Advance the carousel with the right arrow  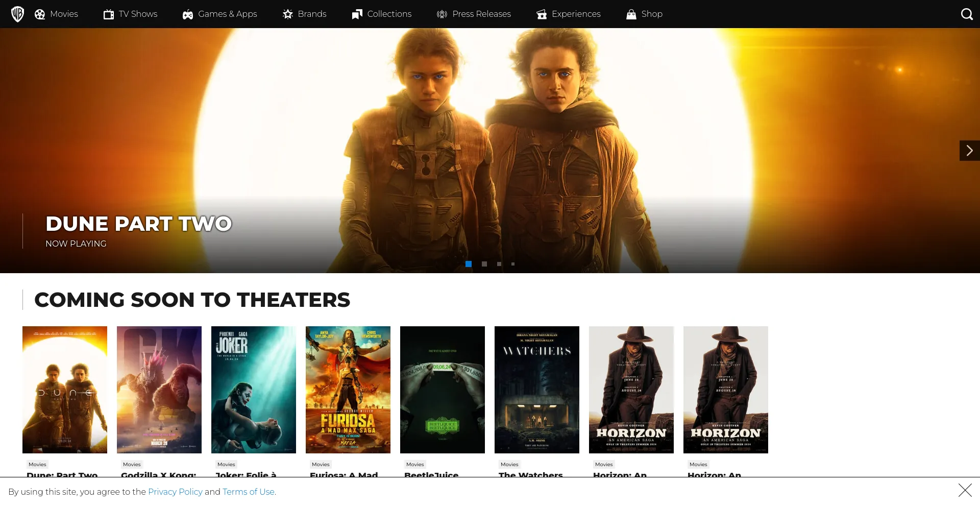point(969,151)
